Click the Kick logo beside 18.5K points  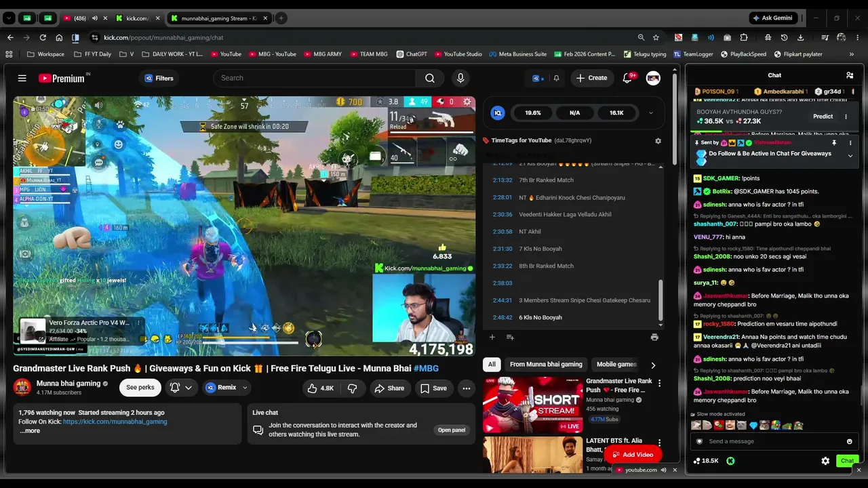730,461
